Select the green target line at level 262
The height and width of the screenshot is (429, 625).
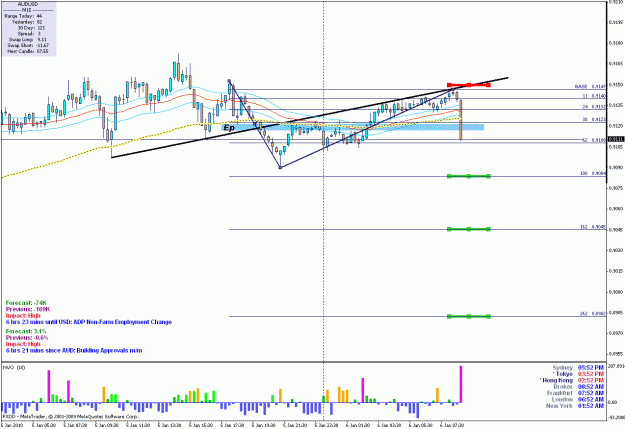click(x=469, y=316)
